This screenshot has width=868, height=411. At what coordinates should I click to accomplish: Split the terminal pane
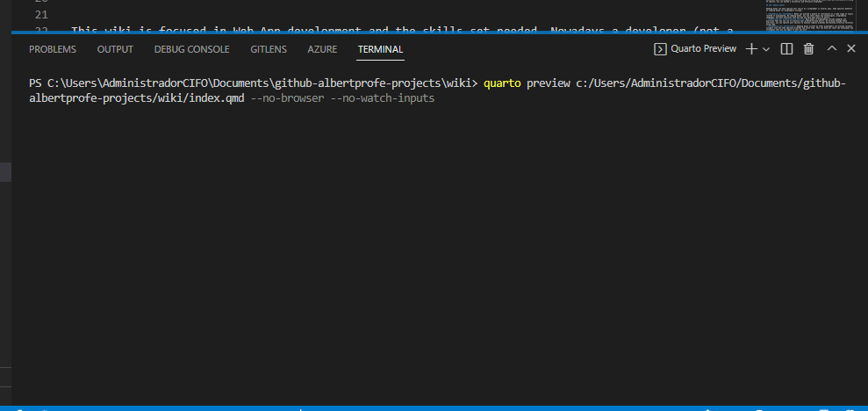787,49
